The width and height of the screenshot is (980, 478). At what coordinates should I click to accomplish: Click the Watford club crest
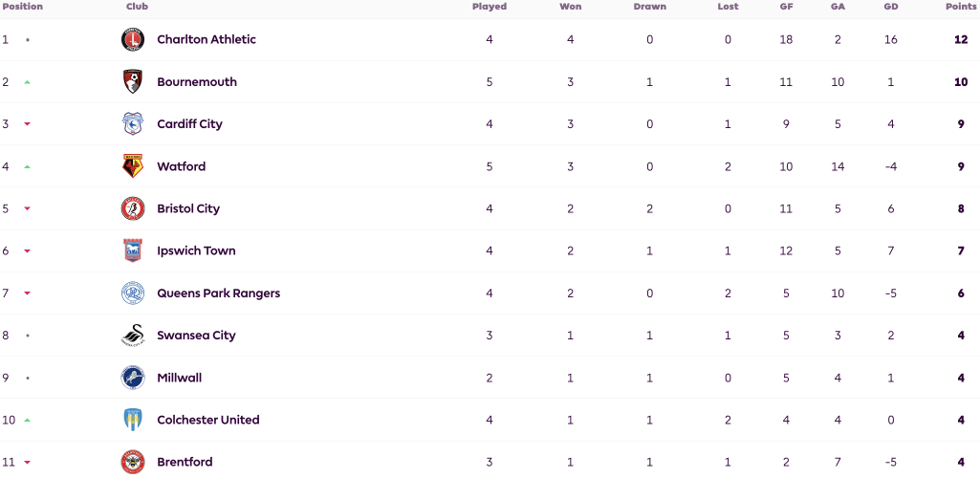point(133,166)
